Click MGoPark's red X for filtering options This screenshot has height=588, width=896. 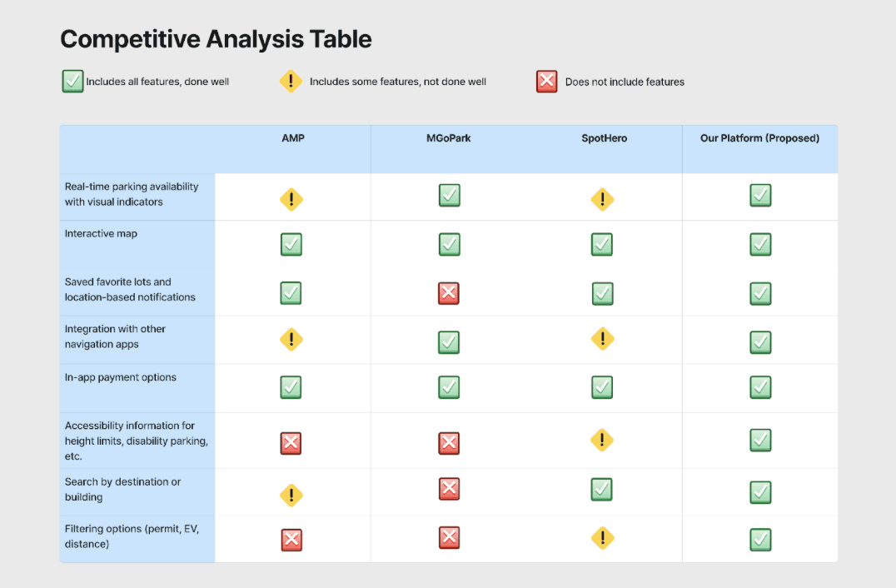pos(449,537)
